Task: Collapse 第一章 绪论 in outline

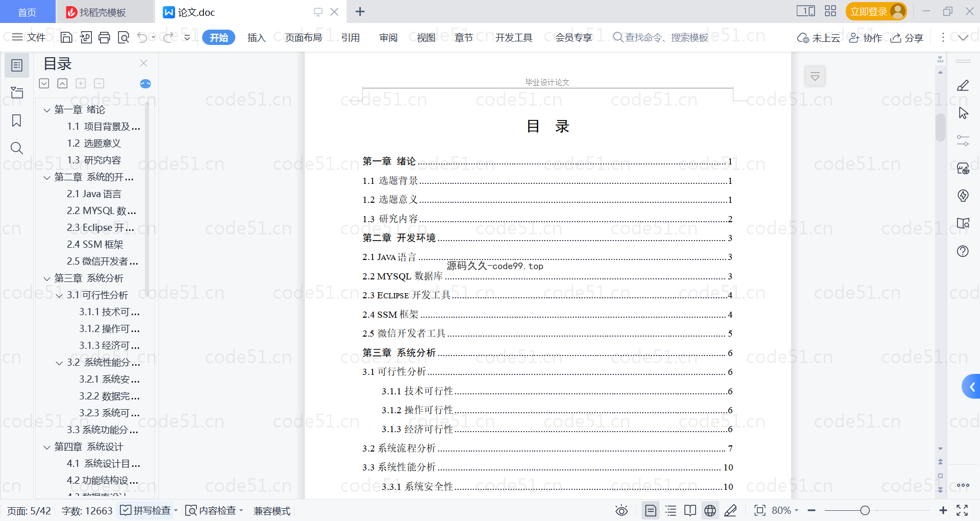Action: 47,110
